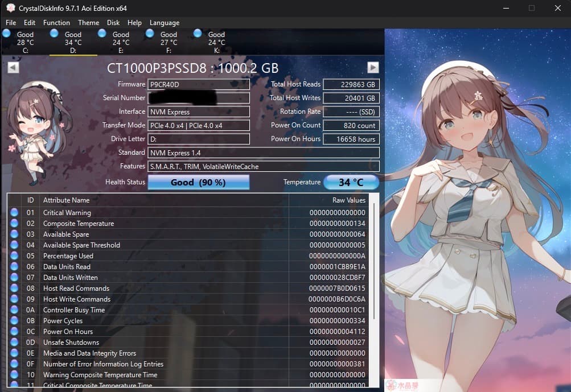
Task: Click Power On Count value 820 count
Action: pyautogui.click(x=351, y=126)
